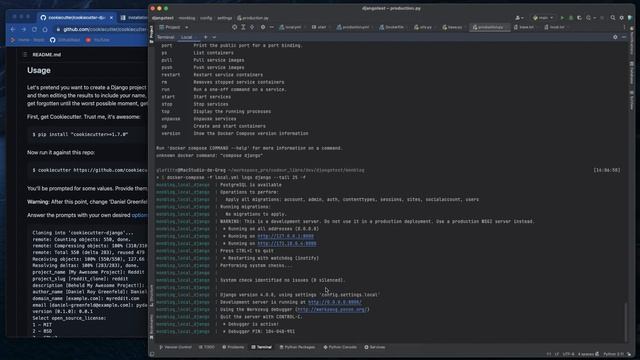Hide the Project panel with dash icon
The height and width of the screenshot is (360, 640).
[x=271, y=27]
